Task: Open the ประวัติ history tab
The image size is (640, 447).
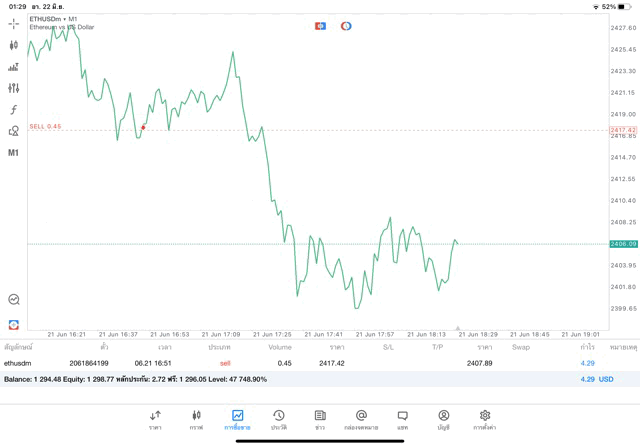Action: coord(278,419)
